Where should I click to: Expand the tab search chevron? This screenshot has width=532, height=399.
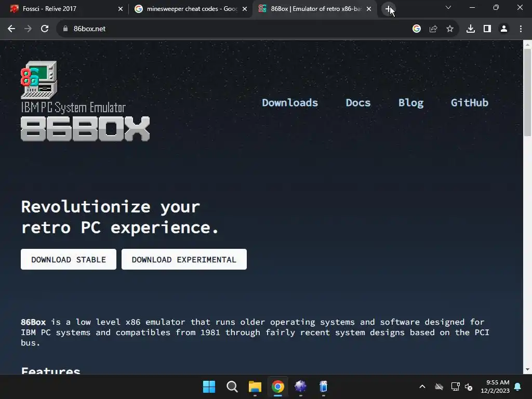(448, 7)
